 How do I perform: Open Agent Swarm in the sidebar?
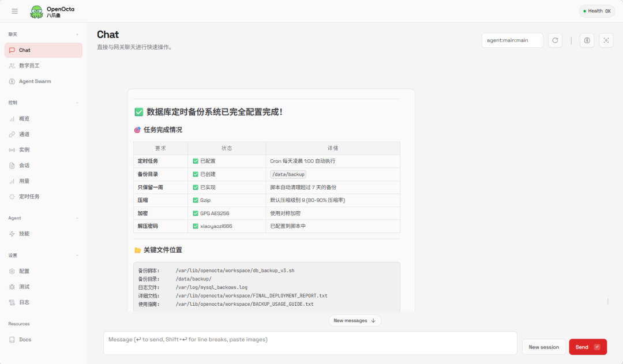click(43, 81)
